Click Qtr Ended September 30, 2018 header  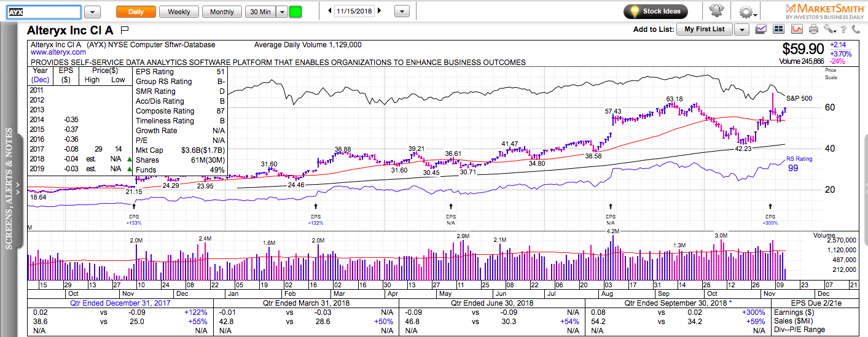click(679, 303)
